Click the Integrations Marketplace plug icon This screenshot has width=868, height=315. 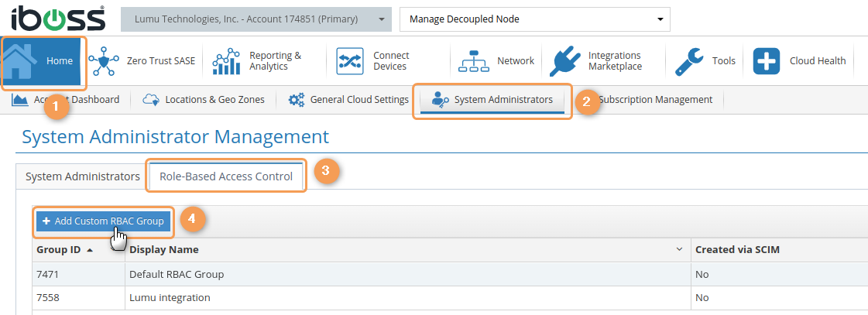[x=565, y=61]
